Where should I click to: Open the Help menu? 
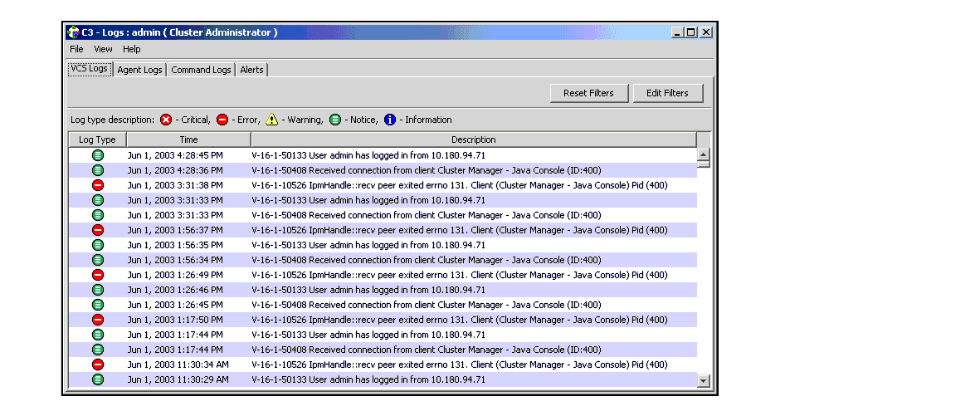pyautogui.click(x=132, y=49)
